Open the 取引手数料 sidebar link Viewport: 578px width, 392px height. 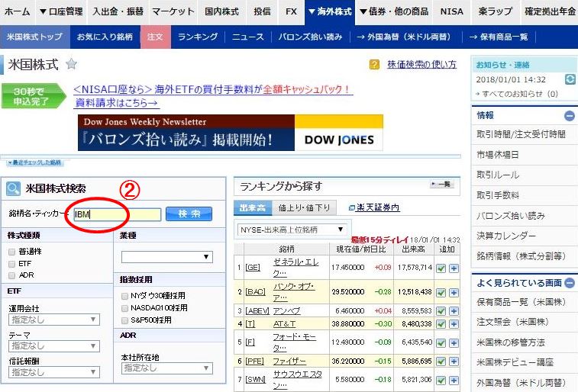[x=498, y=195]
